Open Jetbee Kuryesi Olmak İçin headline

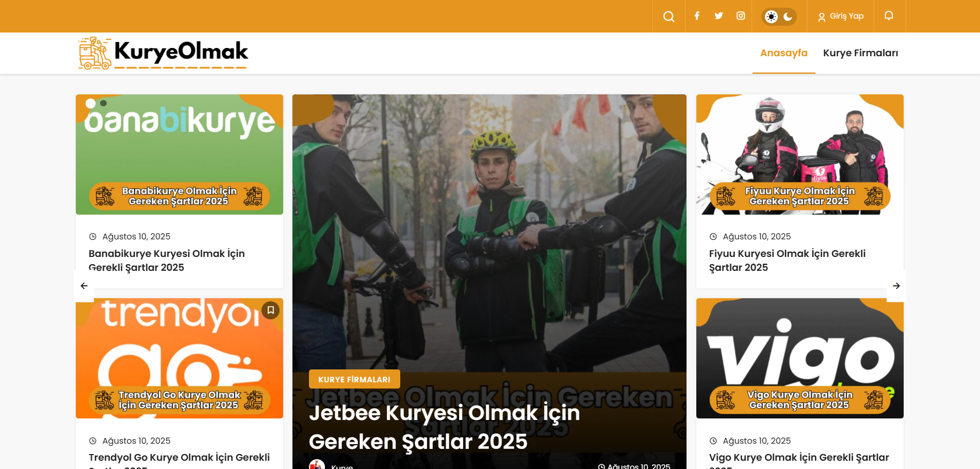click(x=444, y=427)
